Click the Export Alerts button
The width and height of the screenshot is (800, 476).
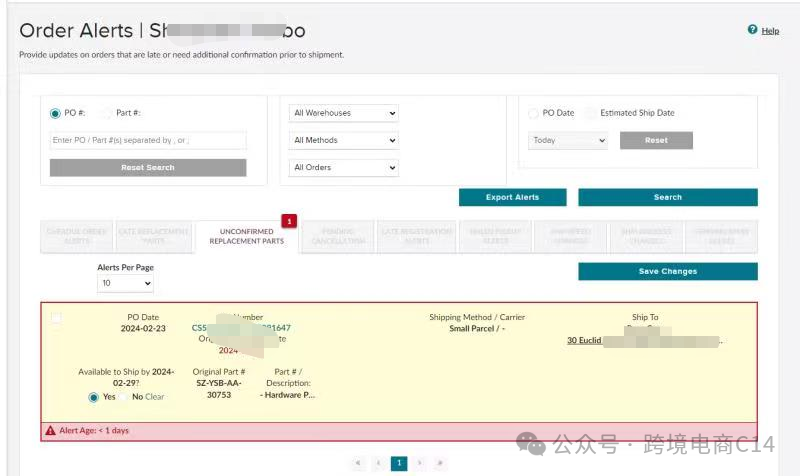(512, 197)
